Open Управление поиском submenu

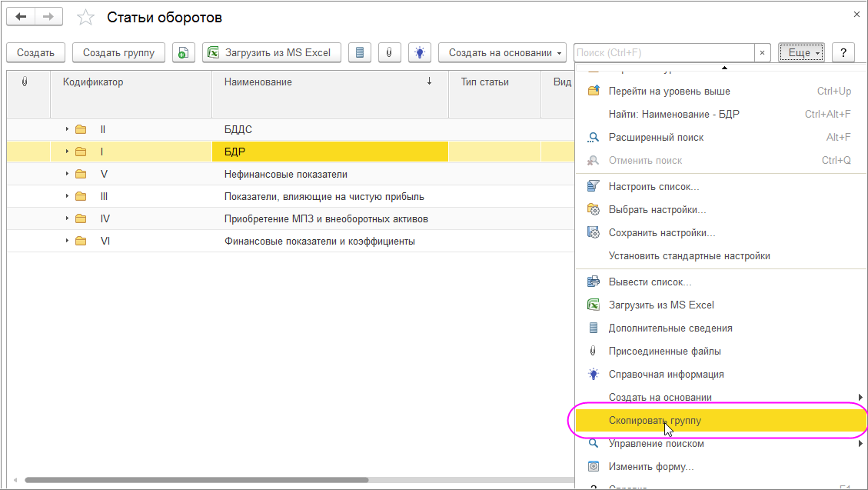720,444
